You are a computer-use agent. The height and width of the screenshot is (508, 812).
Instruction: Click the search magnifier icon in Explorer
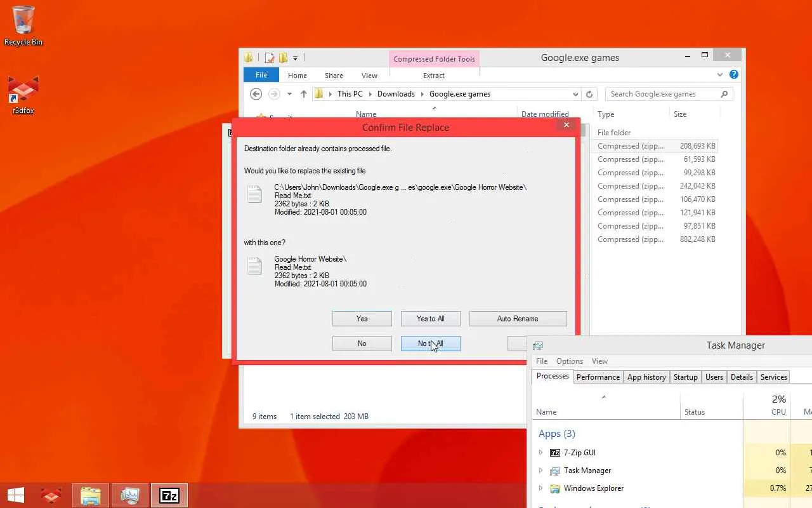pos(724,94)
